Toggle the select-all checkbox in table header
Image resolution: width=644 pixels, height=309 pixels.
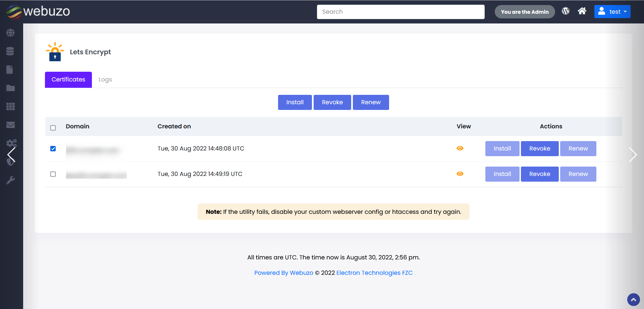[53, 128]
